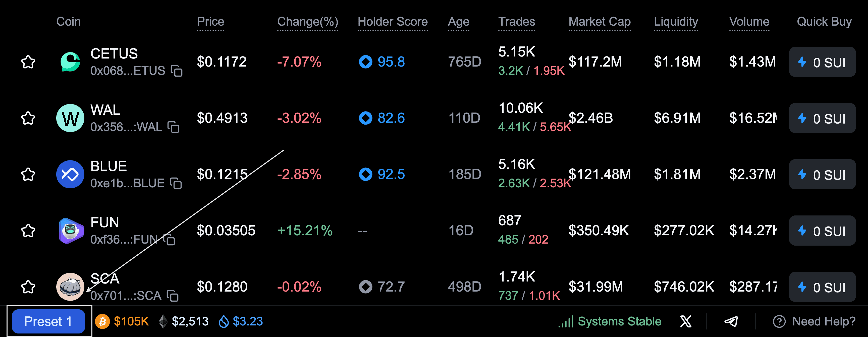
Task: Quick buy BLUE with 0 SUI
Action: [822, 175]
